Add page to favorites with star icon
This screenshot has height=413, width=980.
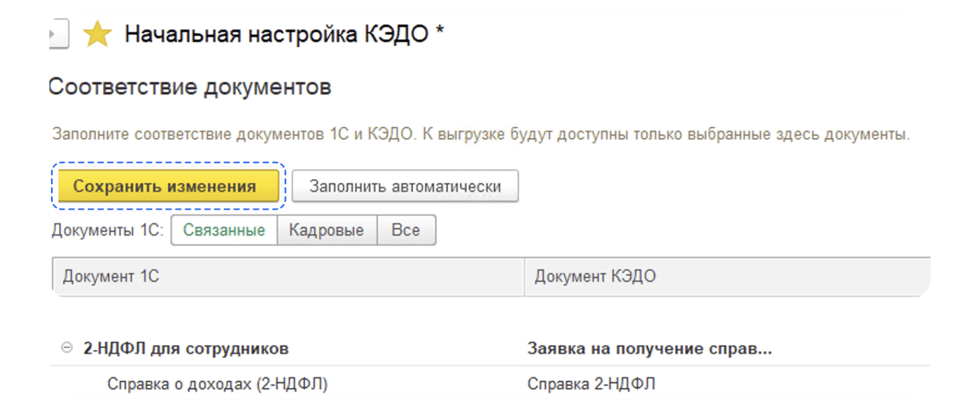[x=97, y=34]
